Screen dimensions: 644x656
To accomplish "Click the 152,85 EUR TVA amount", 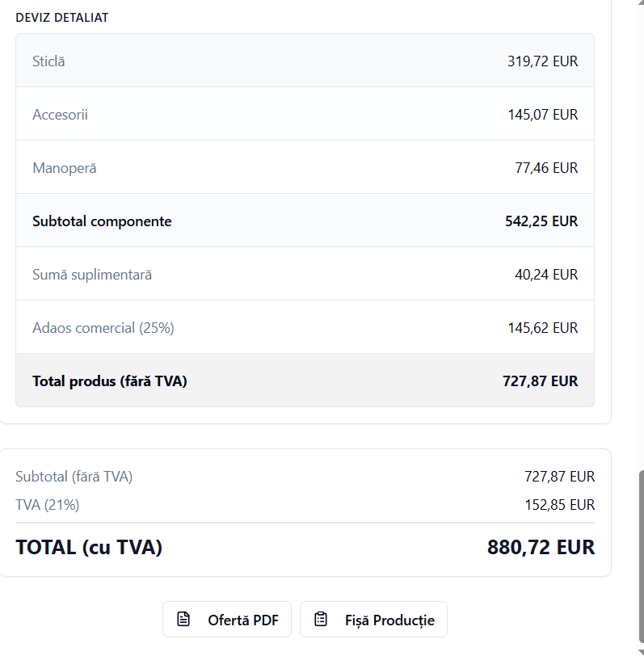I will [559, 505].
